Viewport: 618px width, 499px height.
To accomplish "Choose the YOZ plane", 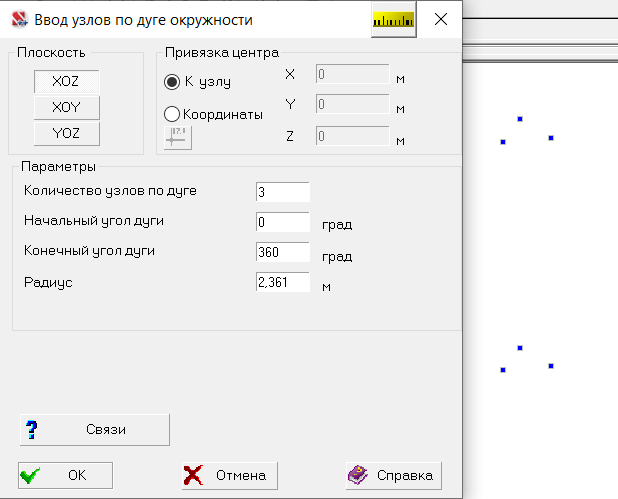I will click(66, 133).
